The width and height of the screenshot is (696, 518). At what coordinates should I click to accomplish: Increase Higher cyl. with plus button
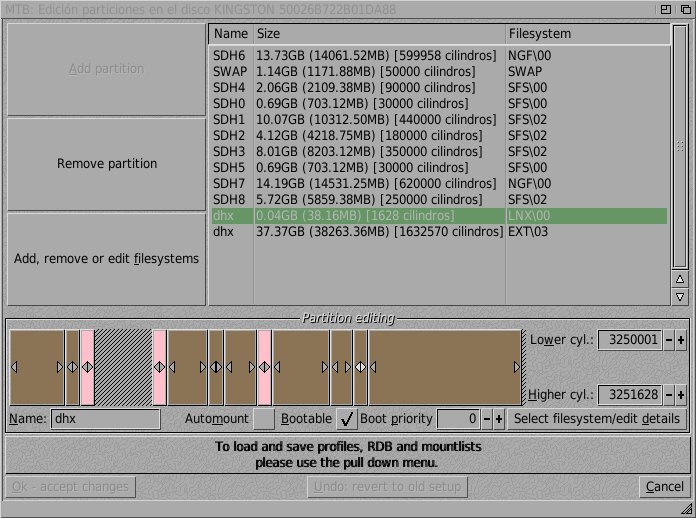(x=682, y=395)
